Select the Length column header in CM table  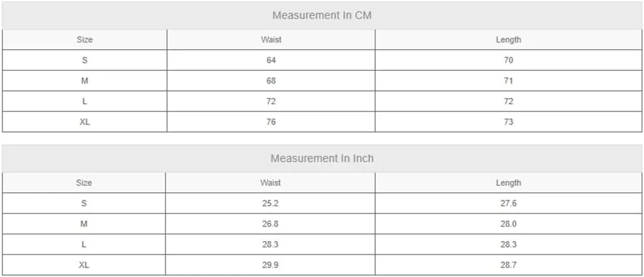pos(508,40)
